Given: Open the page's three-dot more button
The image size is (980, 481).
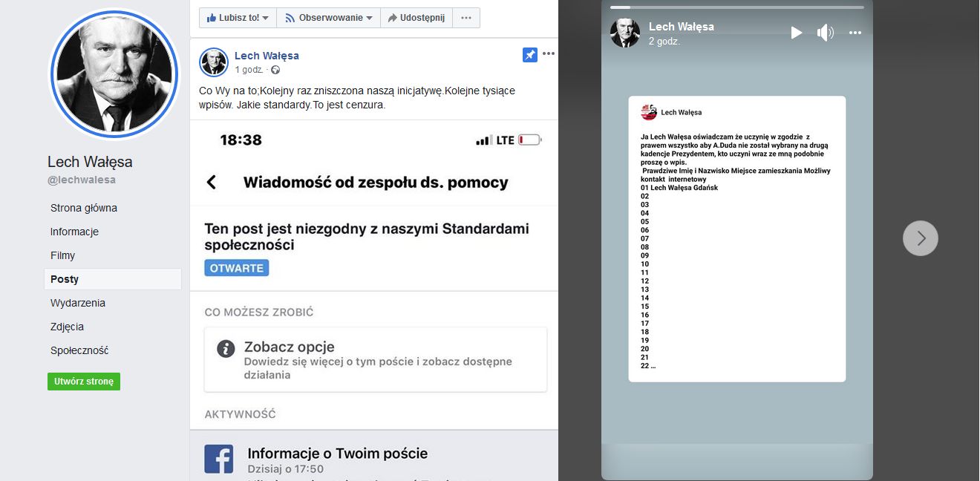Looking at the screenshot, I should point(466,18).
